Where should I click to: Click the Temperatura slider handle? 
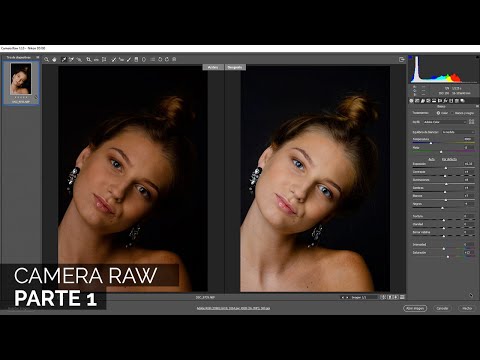tap(431, 143)
